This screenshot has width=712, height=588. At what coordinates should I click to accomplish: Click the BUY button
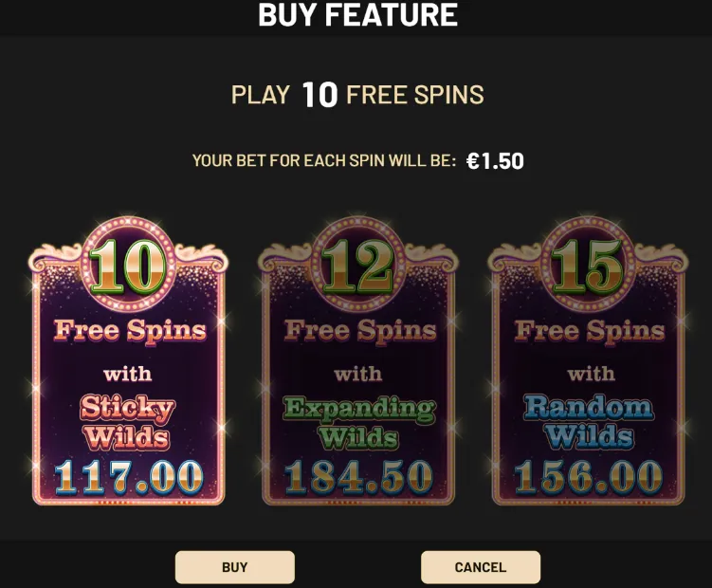tap(235, 567)
